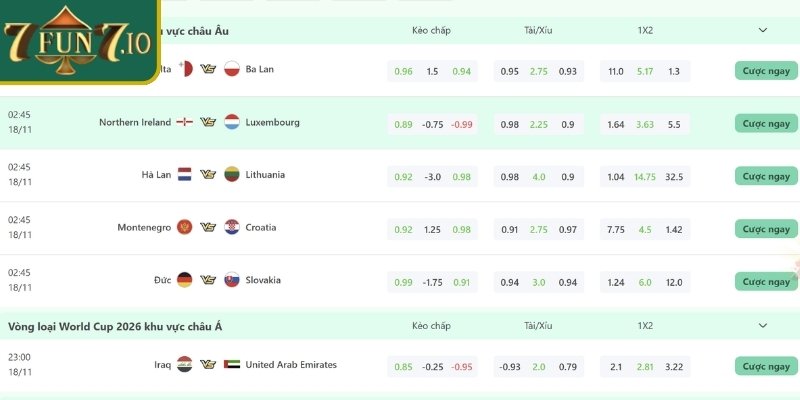Click the Kèo chấp column header in châu Á
Image resolution: width=800 pixels, height=400 pixels.
pyautogui.click(x=431, y=326)
